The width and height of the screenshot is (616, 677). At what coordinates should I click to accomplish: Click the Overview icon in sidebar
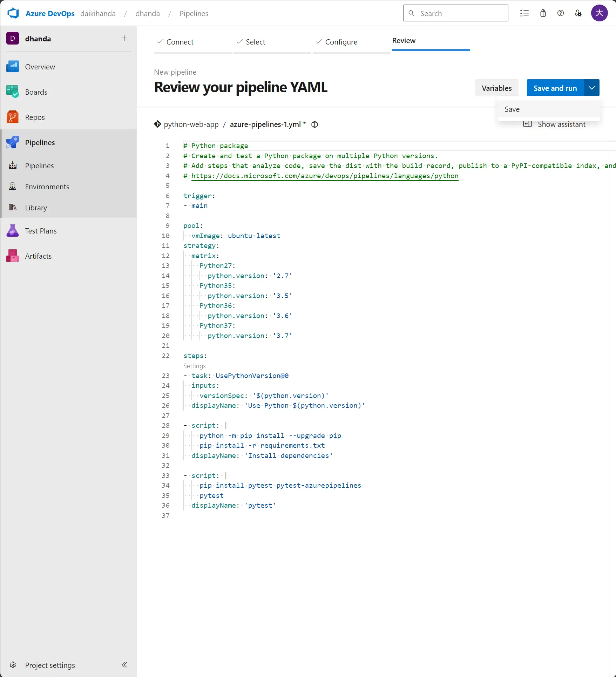[x=13, y=67]
